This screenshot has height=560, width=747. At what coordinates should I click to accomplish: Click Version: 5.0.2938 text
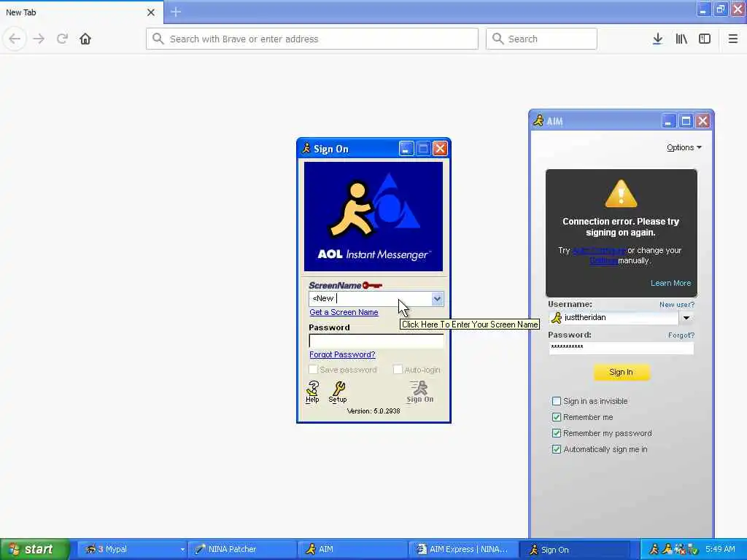tap(373, 411)
